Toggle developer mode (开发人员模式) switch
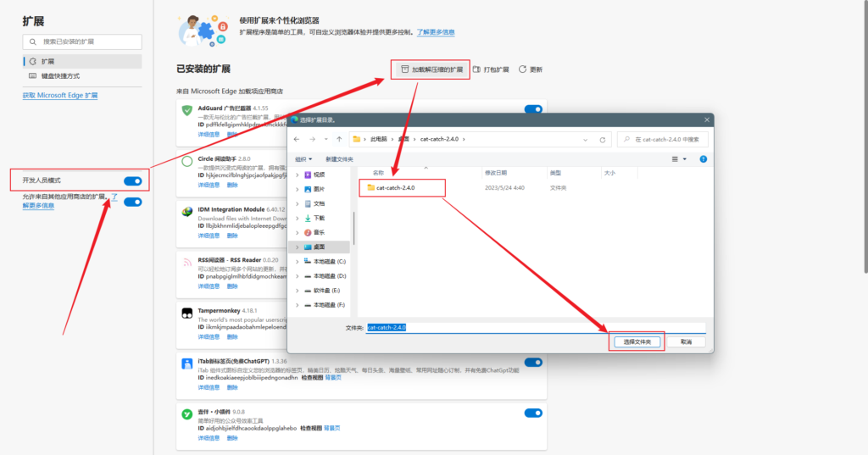 [133, 181]
